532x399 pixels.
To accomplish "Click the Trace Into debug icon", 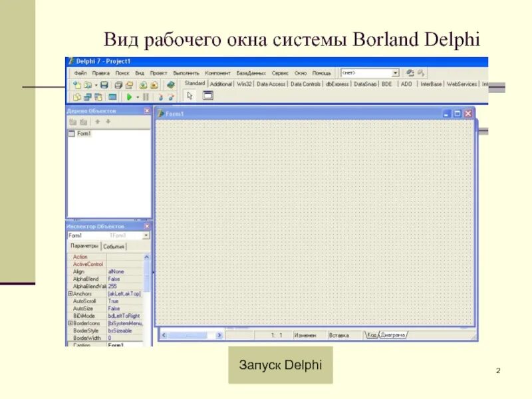I will pyautogui.click(x=160, y=97).
